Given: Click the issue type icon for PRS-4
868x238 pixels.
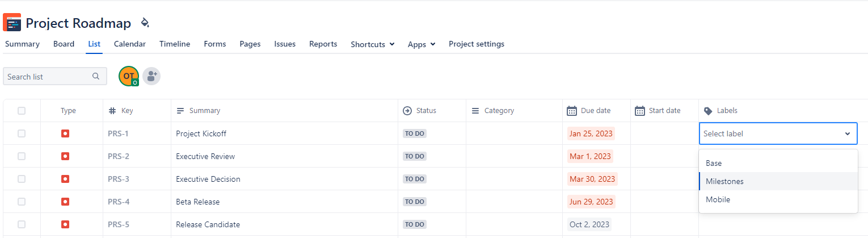Looking at the screenshot, I should tap(65, 202).
